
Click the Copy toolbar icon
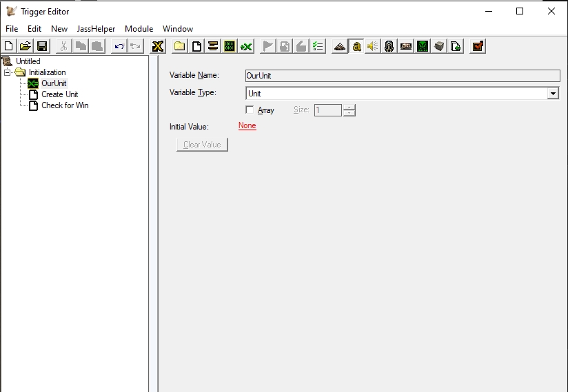pos(81,46)
